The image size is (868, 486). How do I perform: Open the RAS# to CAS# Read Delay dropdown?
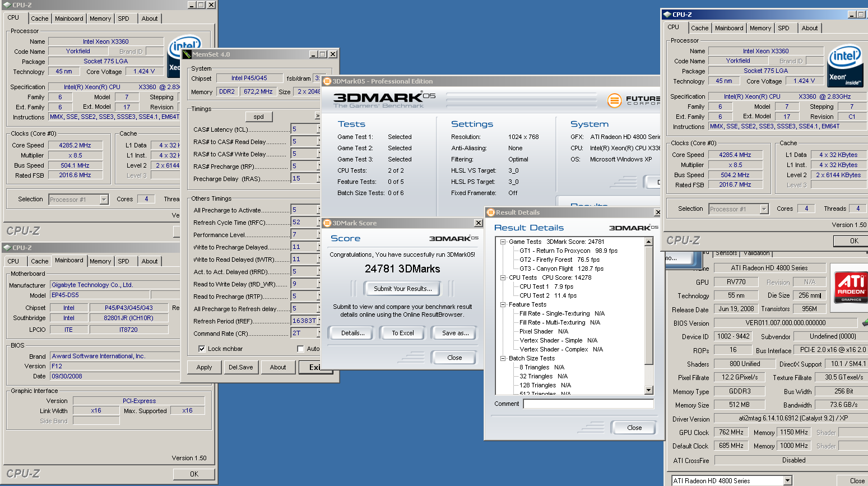click(305, 141)
